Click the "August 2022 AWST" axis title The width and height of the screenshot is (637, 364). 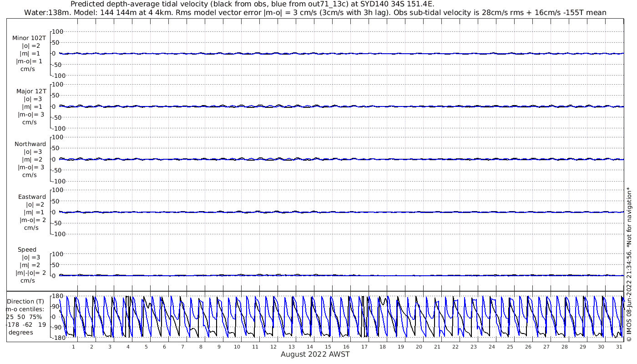315,354
